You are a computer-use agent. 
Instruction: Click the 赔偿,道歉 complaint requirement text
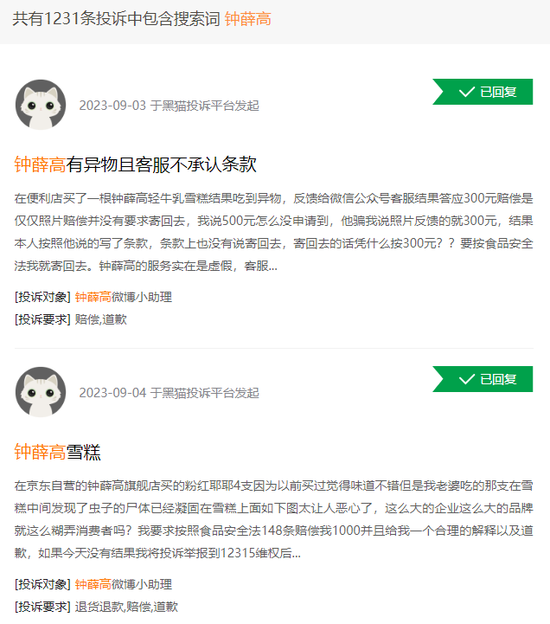[101, 319]
